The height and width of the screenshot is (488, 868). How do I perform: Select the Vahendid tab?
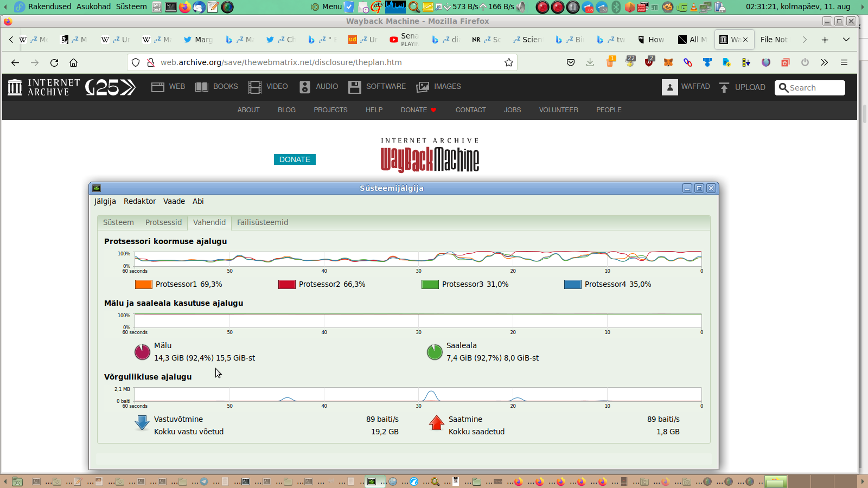click(x=209, y=222)
